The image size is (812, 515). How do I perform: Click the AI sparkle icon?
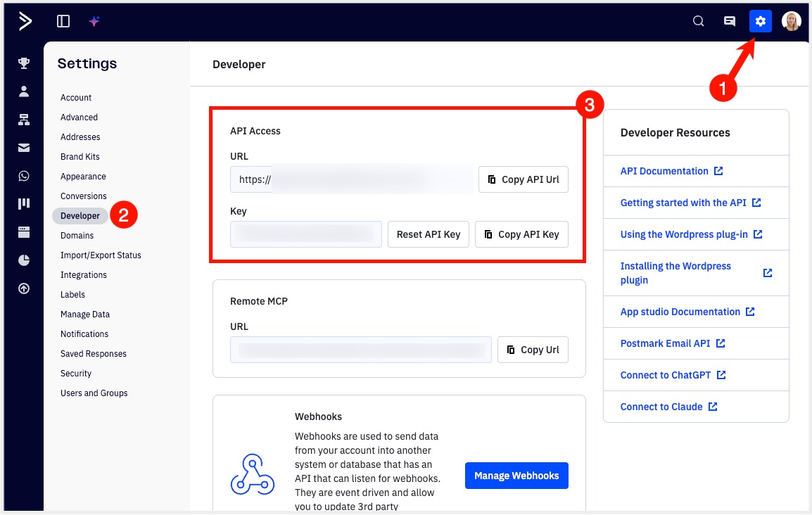click(x=94, y=21)
